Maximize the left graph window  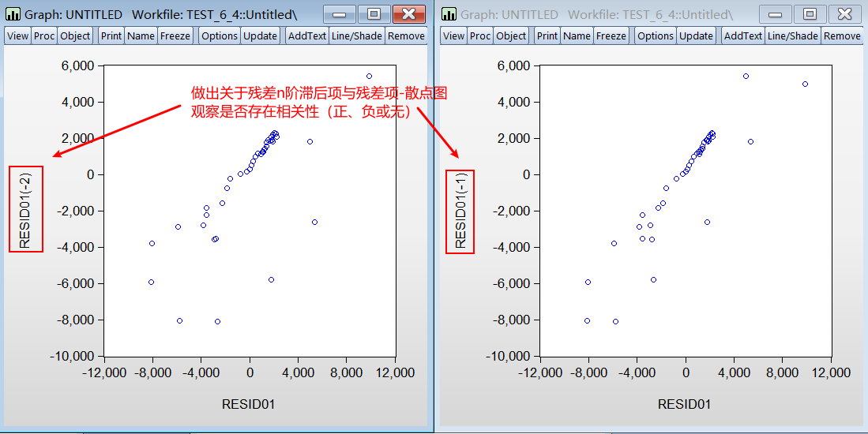tap(374, 14)
